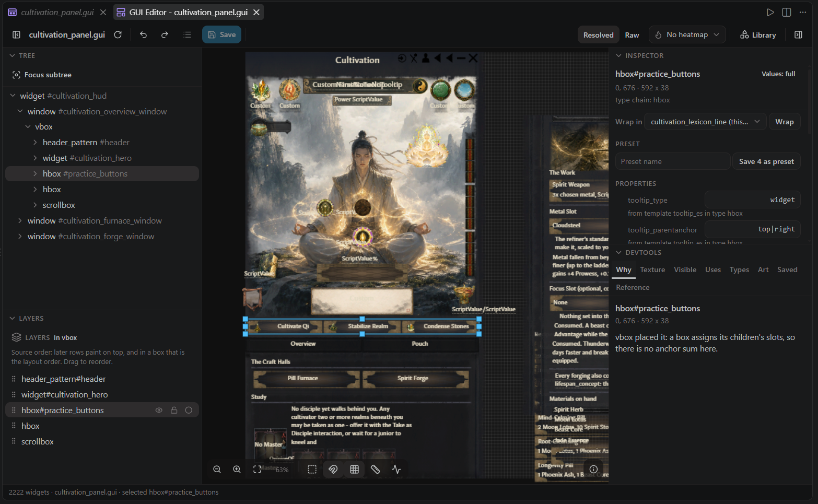Grab the drag handle of header_pattern#header layer

[14, 379]
